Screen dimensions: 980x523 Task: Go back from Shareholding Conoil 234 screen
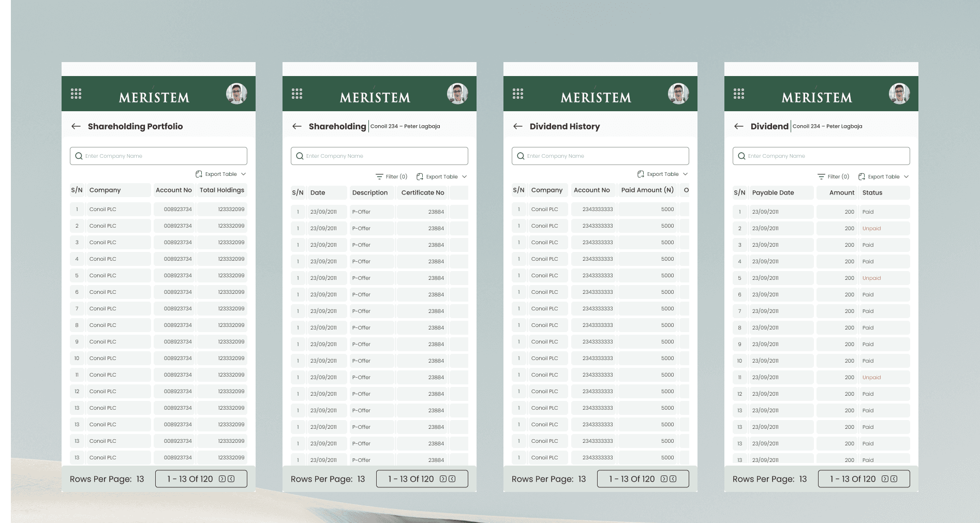click(297, 126)
